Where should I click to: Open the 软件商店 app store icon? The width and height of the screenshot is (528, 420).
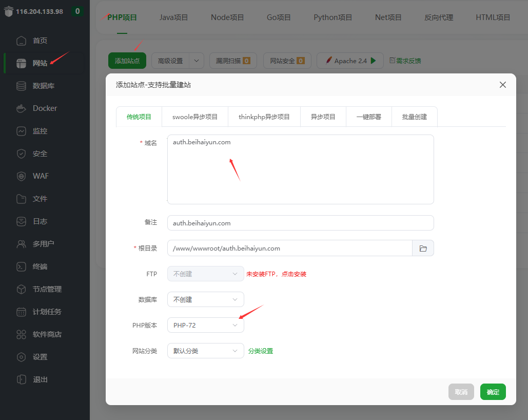coord(21,334)
